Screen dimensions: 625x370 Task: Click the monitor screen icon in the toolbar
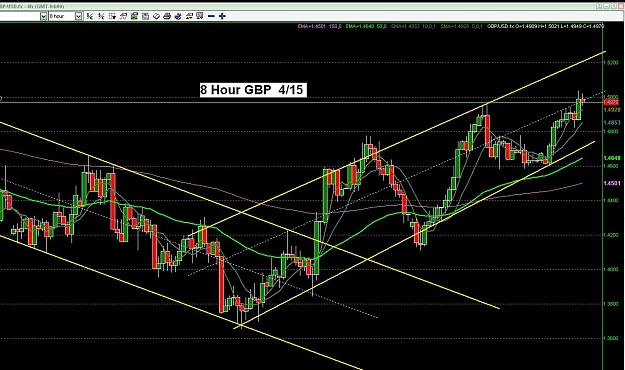pos(200,16)
